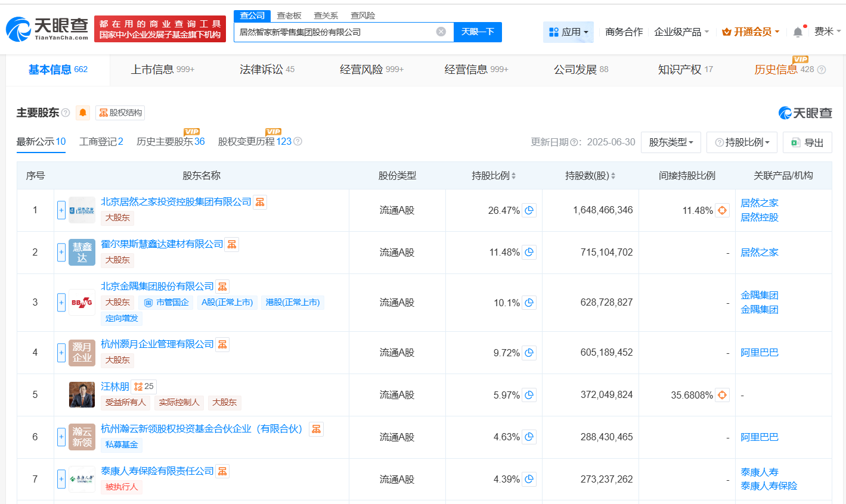Clear the search box with X icon

click(x=441, y=32)
